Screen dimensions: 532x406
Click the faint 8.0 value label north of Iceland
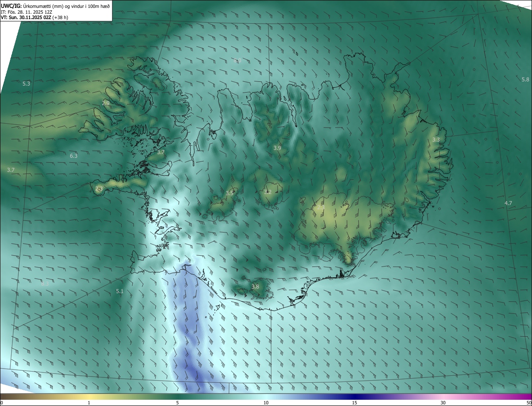pos(237,61)
